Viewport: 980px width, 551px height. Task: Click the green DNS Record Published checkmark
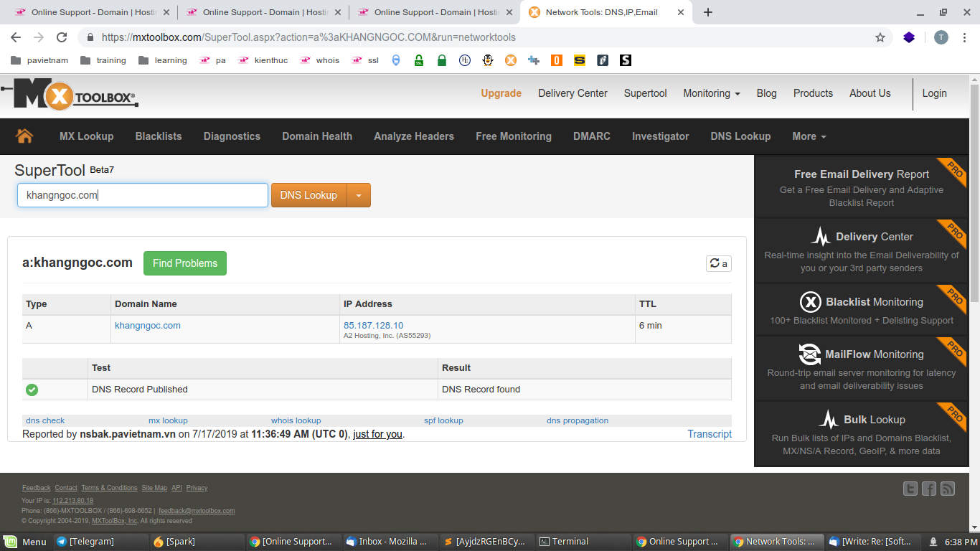click(32, 390)
